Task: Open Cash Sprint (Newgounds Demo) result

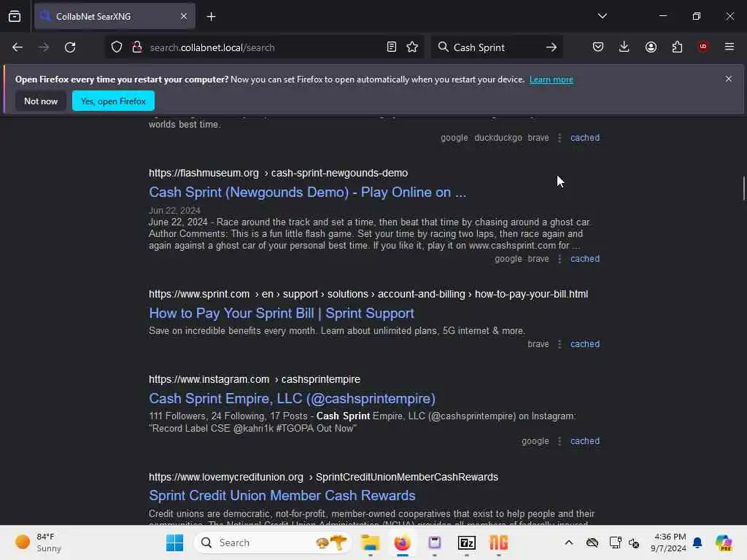Action: (307, 192)
